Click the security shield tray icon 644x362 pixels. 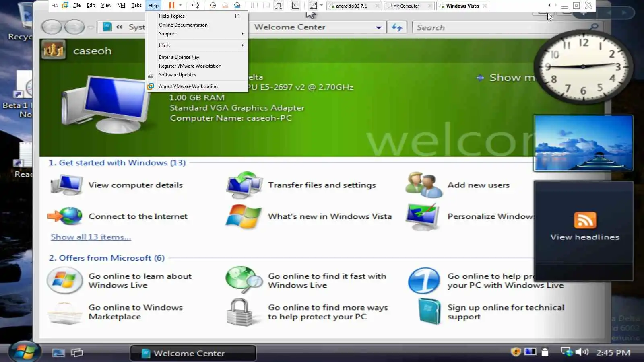click(x=516, y=352)
